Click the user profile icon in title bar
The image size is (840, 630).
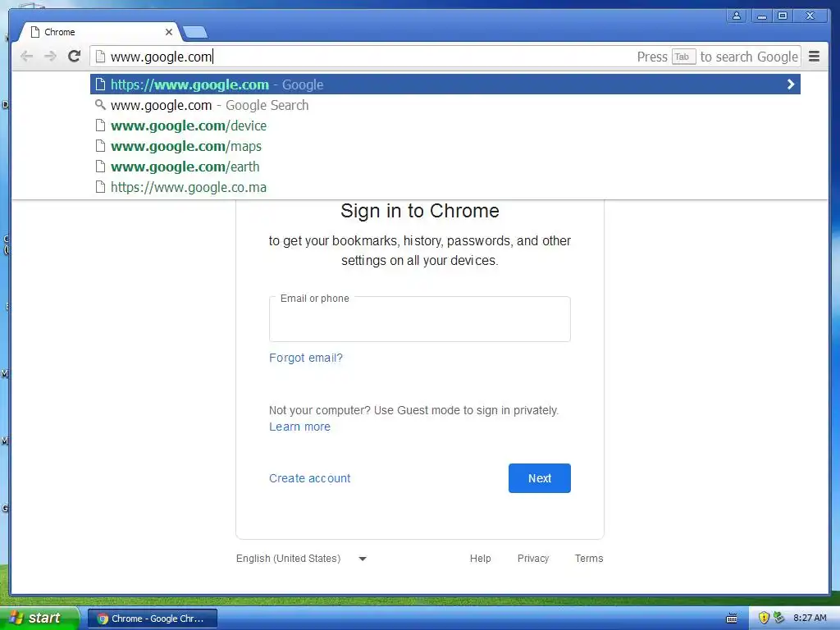737,16
